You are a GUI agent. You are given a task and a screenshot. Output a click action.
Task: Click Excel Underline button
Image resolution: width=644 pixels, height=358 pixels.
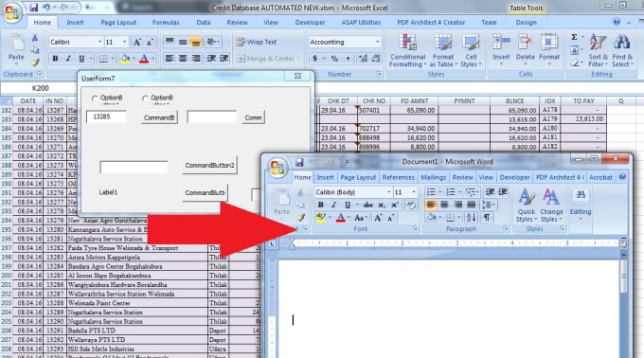(x=81, y=59)
